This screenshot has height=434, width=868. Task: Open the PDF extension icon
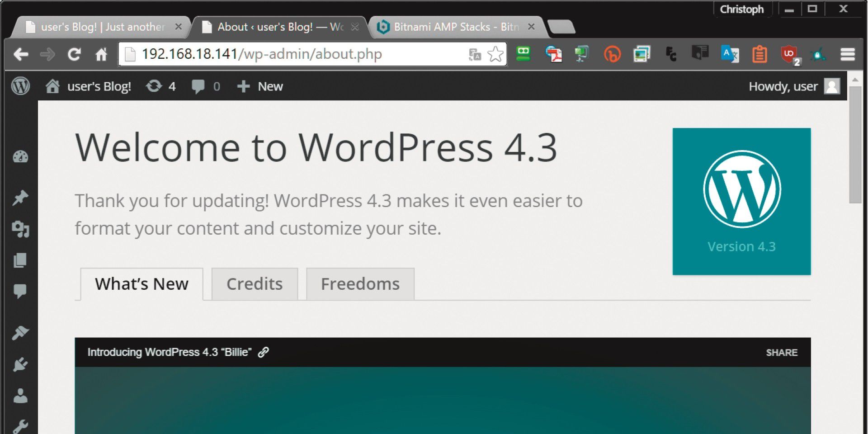(x=553, y=54)
